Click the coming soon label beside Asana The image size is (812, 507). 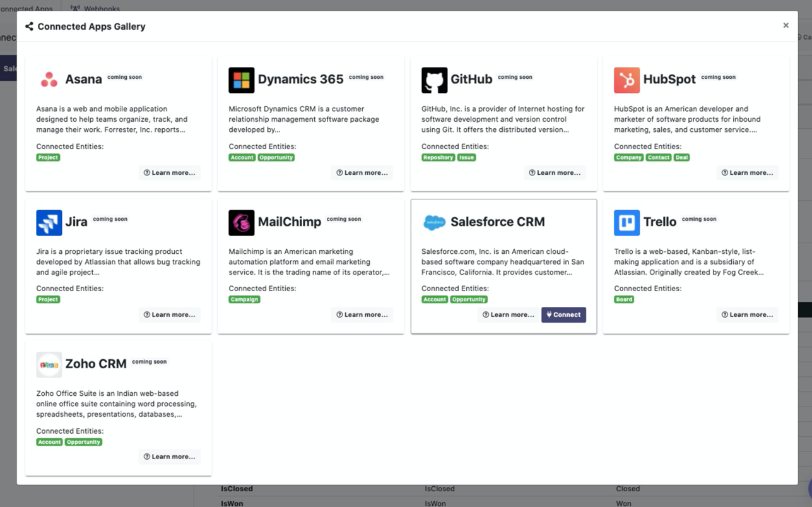(124, 77)
